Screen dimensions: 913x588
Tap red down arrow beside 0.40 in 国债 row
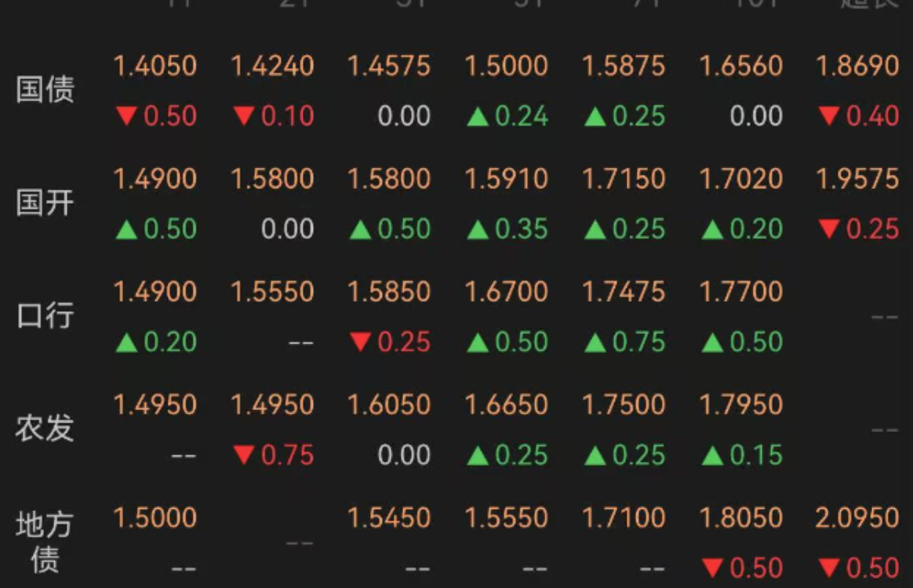pyautogui.click(x=829, y=116)
